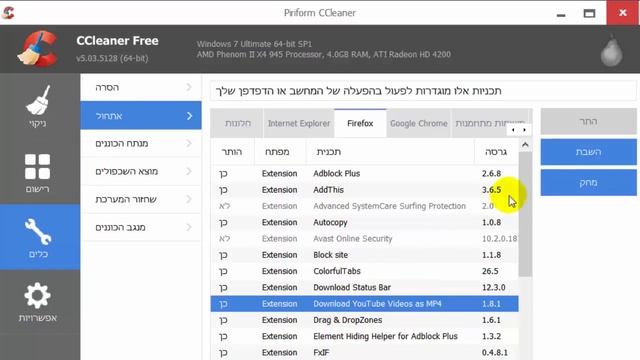The width and height of the screenshot is (640, 360).
Task: Select the ColorfulTabs row
Action: click(x=364, y=271)
